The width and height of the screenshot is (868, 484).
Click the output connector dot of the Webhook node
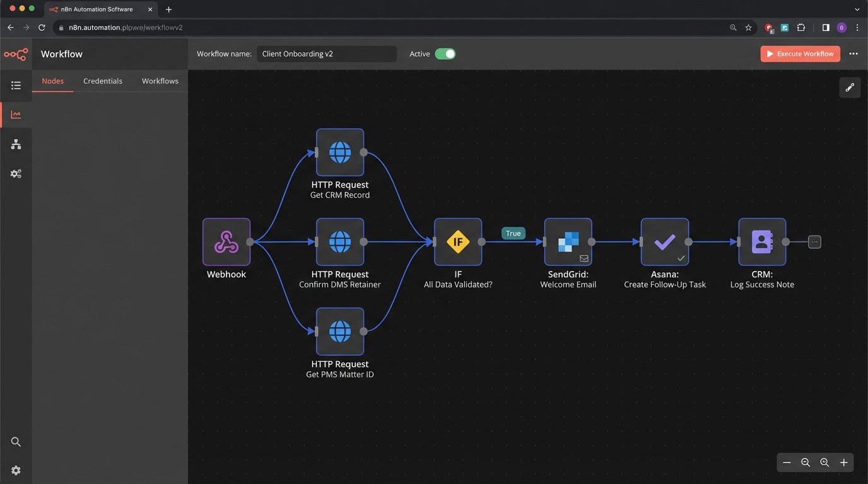[250, 241]
